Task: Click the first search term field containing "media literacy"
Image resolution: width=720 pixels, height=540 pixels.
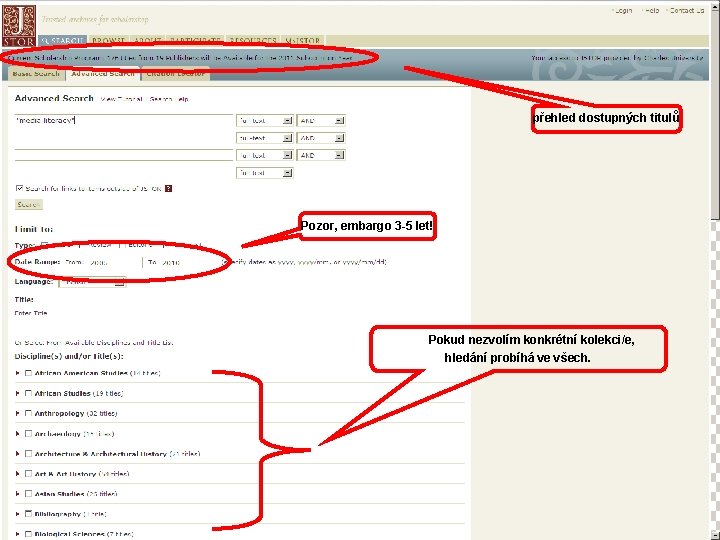Action: click(124, 120)
